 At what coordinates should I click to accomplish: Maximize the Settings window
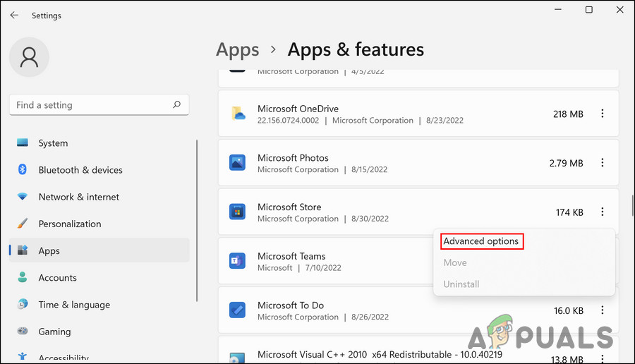tap(589, 9)
